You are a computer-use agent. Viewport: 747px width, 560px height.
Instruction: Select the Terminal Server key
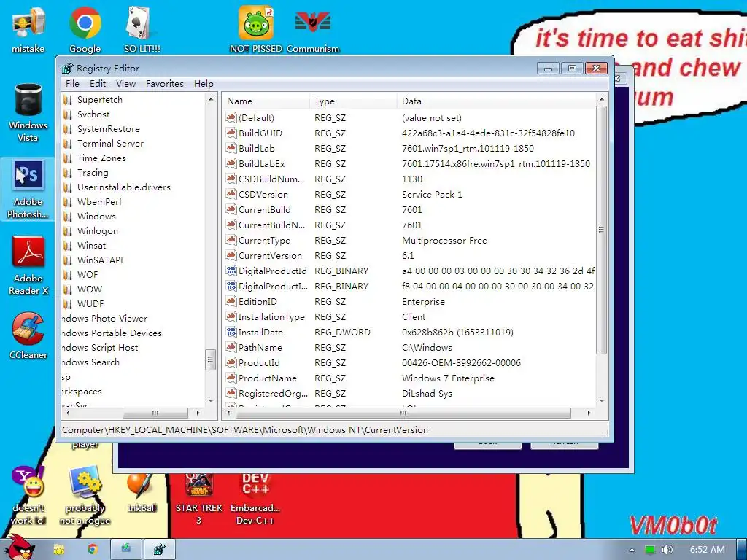click(110, 144)
